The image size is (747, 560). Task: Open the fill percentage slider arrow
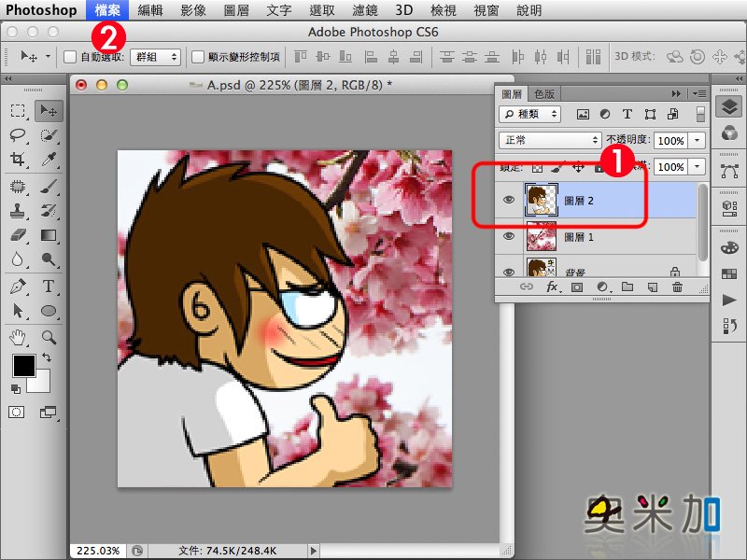coord(697,167)
